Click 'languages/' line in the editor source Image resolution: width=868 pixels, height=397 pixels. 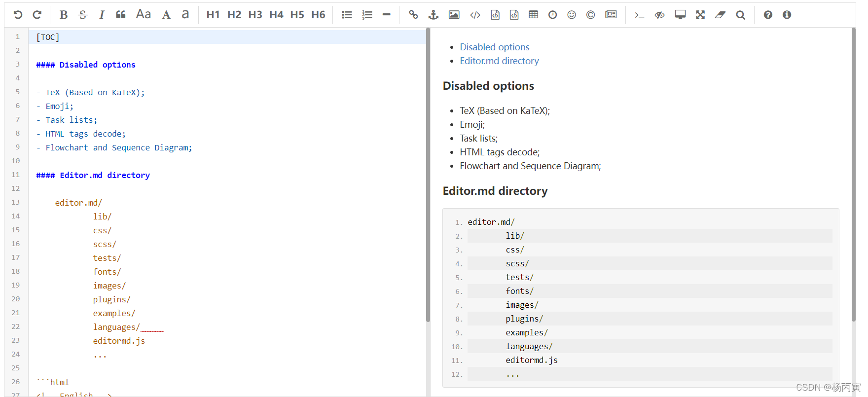point(116,327)
